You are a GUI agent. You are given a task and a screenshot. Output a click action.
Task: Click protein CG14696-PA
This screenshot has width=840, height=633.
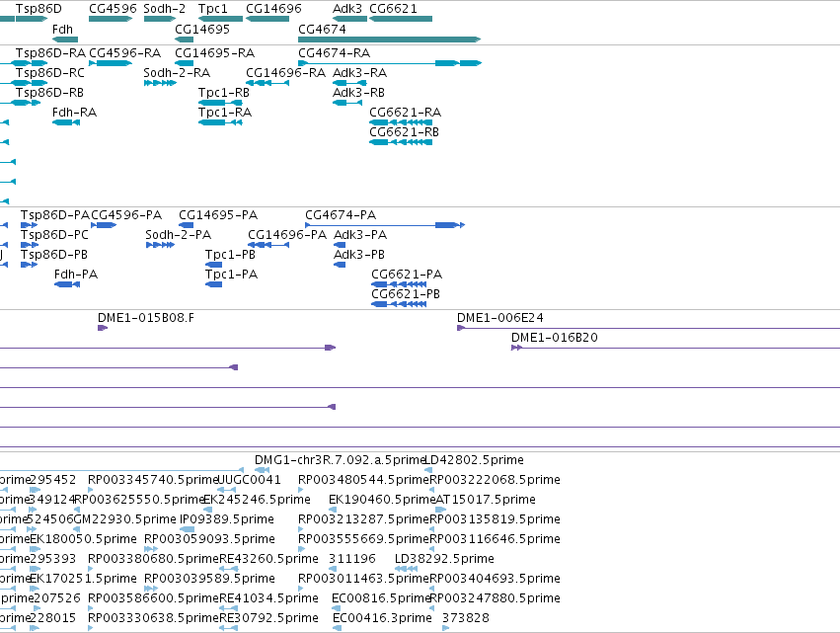click(x=287, y=235)
